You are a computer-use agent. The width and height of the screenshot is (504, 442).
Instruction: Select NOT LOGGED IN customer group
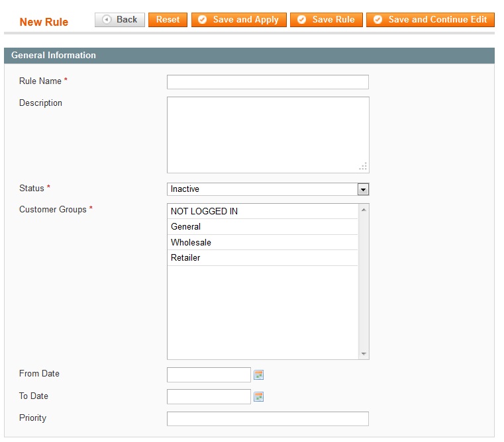263,211
